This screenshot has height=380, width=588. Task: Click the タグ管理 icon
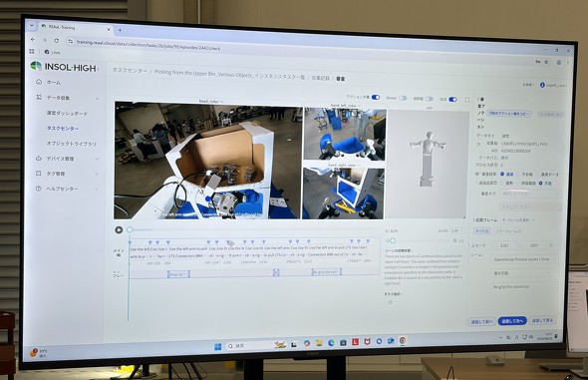(x=38, y=174)
